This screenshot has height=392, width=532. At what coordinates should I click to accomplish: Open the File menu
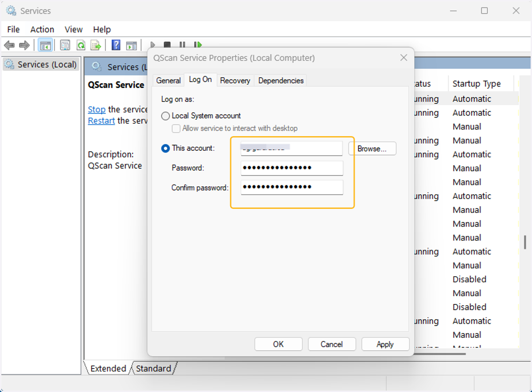click(x=14, y=29)
